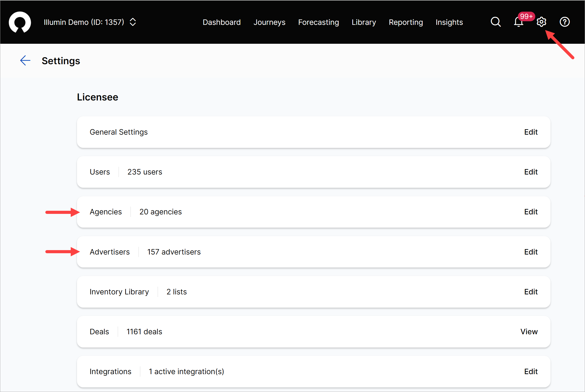The height and width of the screenshot is (392, 585).
Task: Open the search magnifier icon
Action: click(495, 22)
